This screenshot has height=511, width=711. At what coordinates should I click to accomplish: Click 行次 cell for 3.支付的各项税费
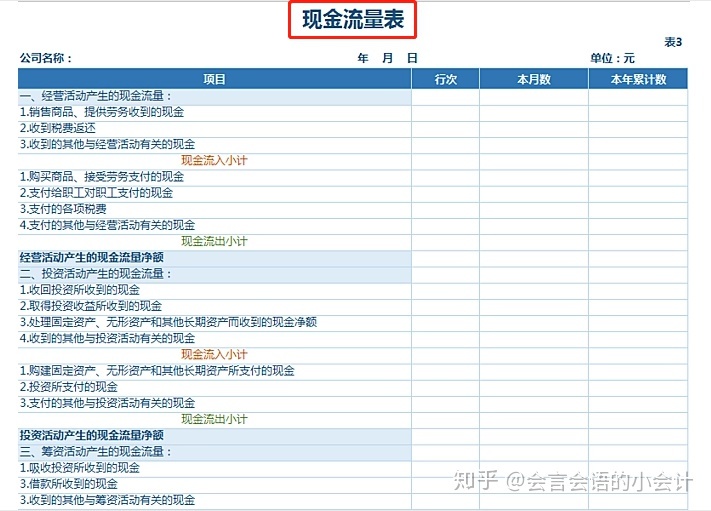[445, 210]
